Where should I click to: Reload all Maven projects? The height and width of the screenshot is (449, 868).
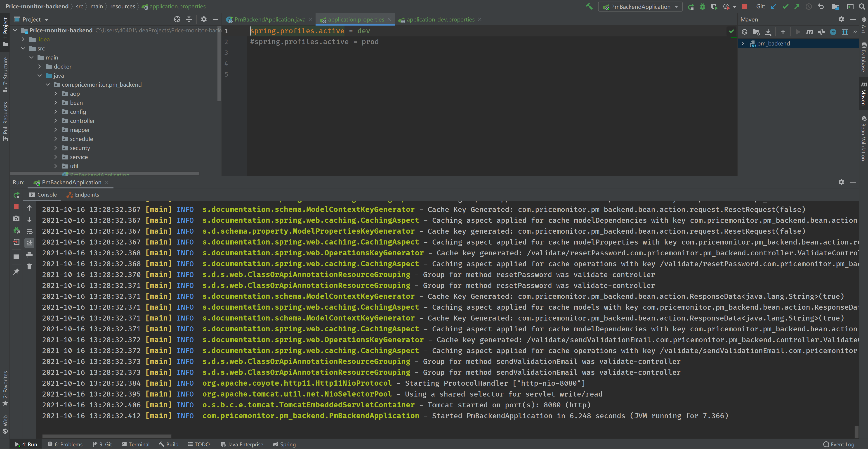[x=744, y=32]
